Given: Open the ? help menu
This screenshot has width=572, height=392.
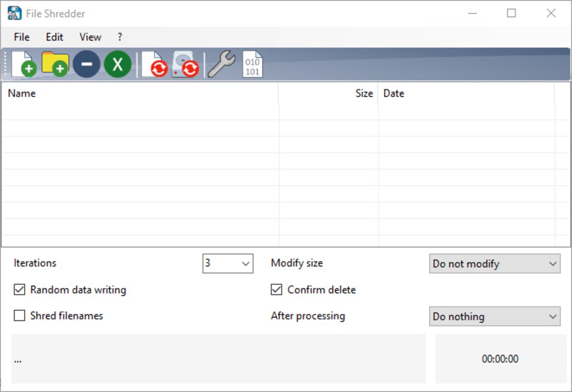Looking at the screenshot, I should point(120,37).
